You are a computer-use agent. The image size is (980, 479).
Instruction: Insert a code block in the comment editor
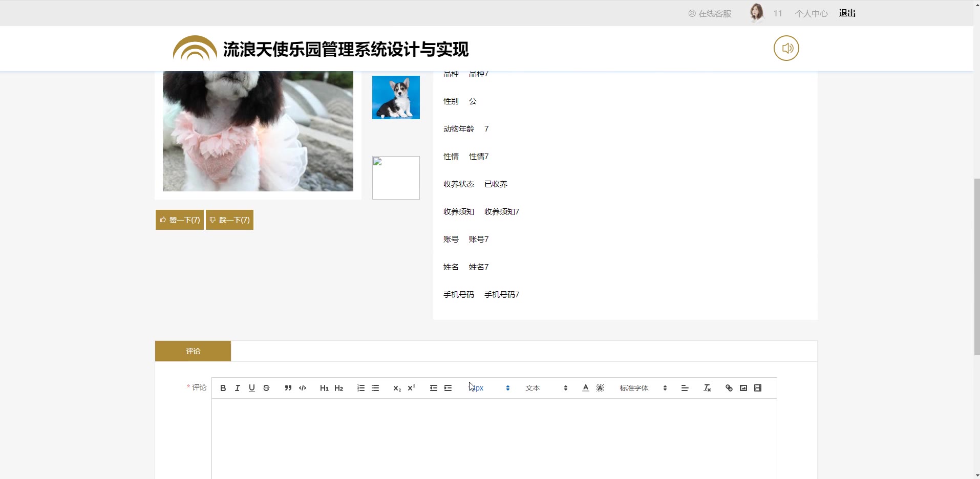tap(303, 388)
